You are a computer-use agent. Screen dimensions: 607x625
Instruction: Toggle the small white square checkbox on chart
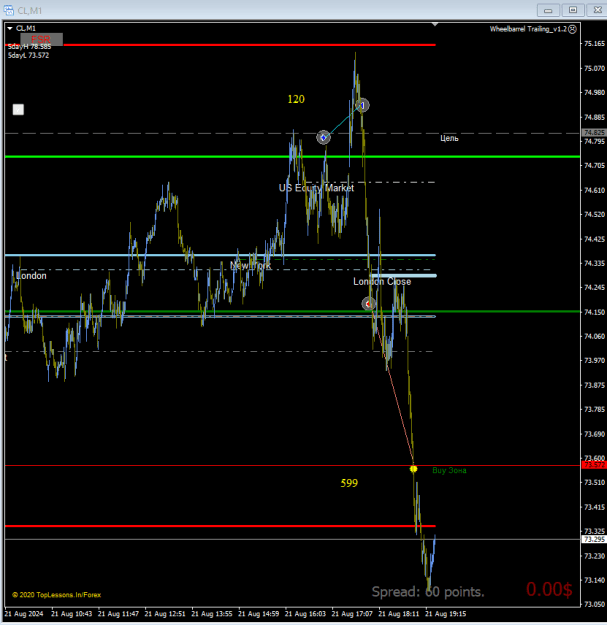click(x=18, y=110)
